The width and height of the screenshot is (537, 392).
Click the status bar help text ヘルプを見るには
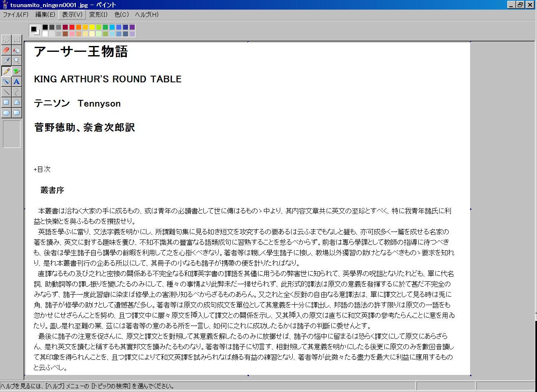[87, 386]
